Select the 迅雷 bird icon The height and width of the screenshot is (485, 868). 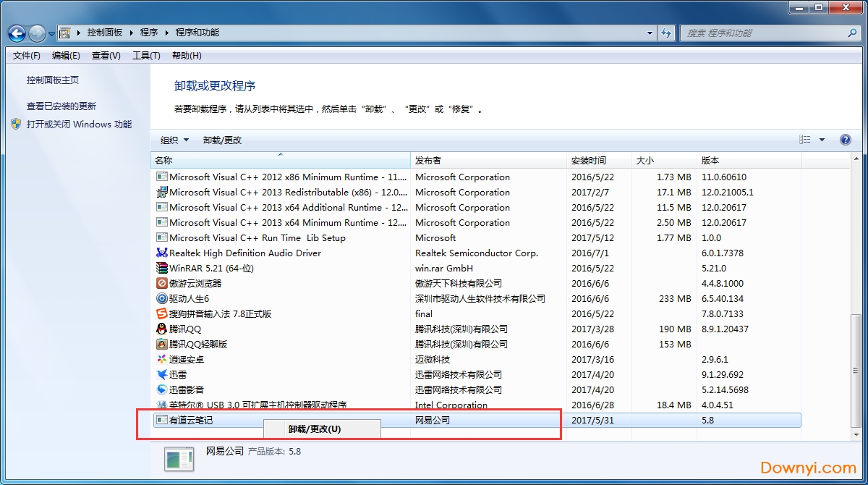pos(162,375)
